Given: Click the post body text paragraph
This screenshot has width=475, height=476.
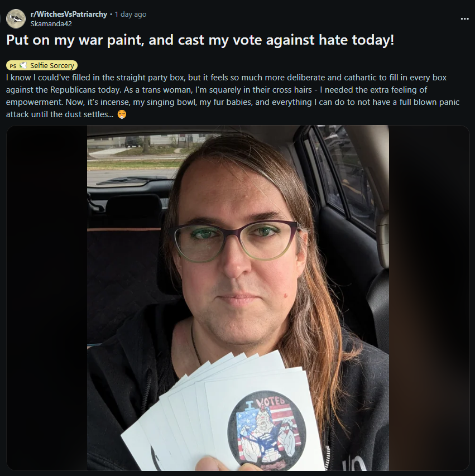Looking at the screenshot, I should (x=233, y=96).
